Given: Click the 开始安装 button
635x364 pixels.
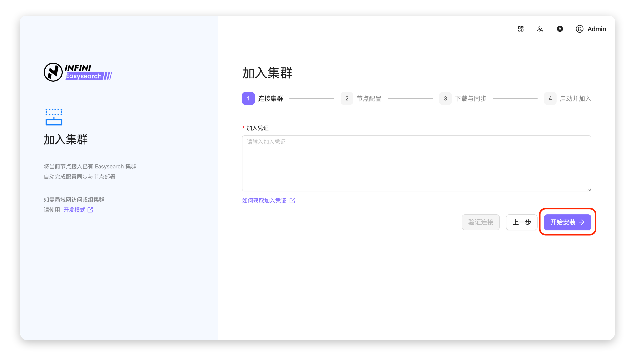Looking at the screenshot, I should (x=567, y=222).
